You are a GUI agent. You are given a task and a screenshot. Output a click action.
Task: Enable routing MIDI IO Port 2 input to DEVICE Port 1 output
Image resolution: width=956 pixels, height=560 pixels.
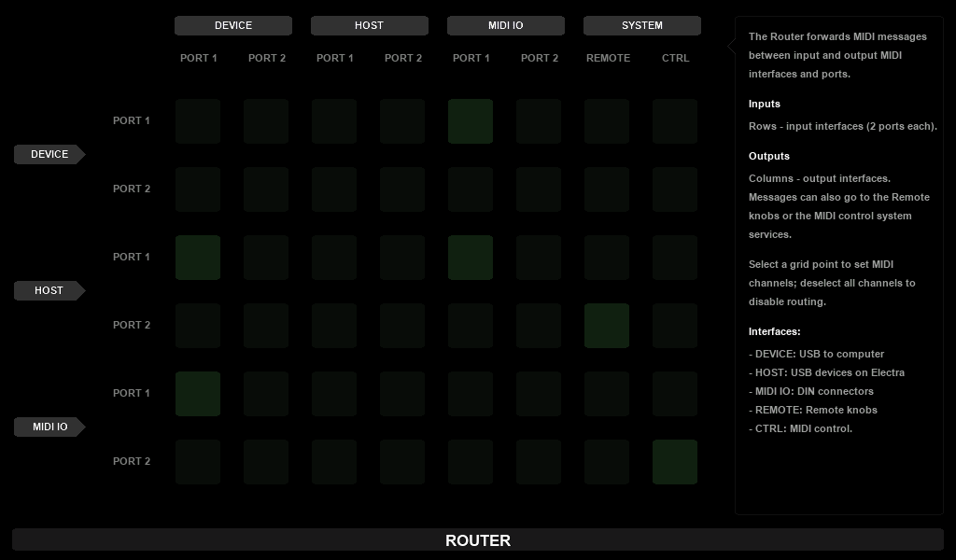198,463
